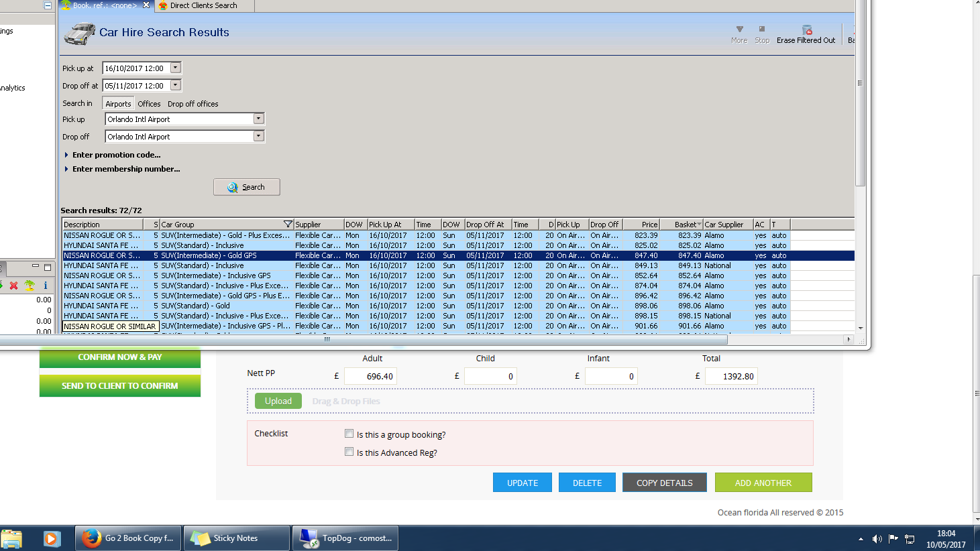Click the red X delete icon
The image size is (980, 551).
[13, 286]
